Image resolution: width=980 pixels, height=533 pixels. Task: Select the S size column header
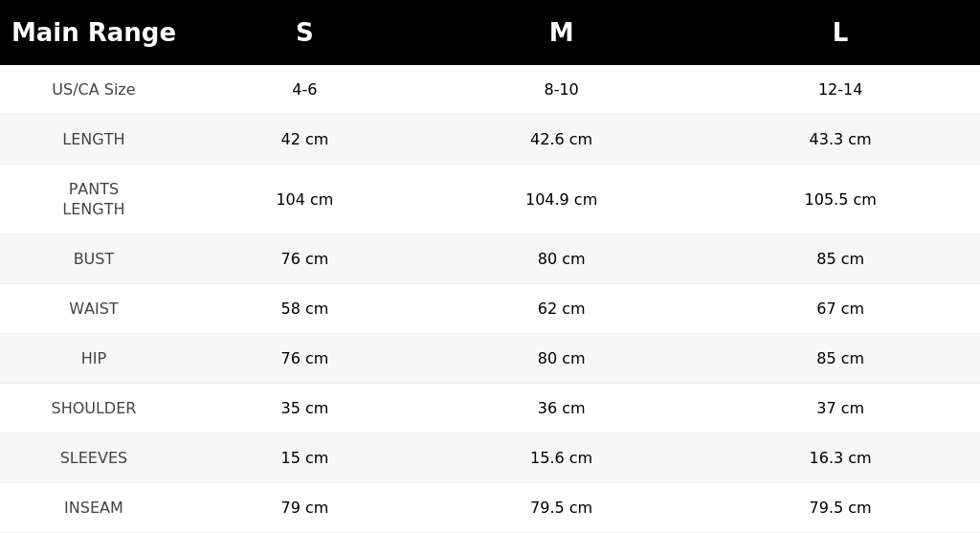point(304,33)
